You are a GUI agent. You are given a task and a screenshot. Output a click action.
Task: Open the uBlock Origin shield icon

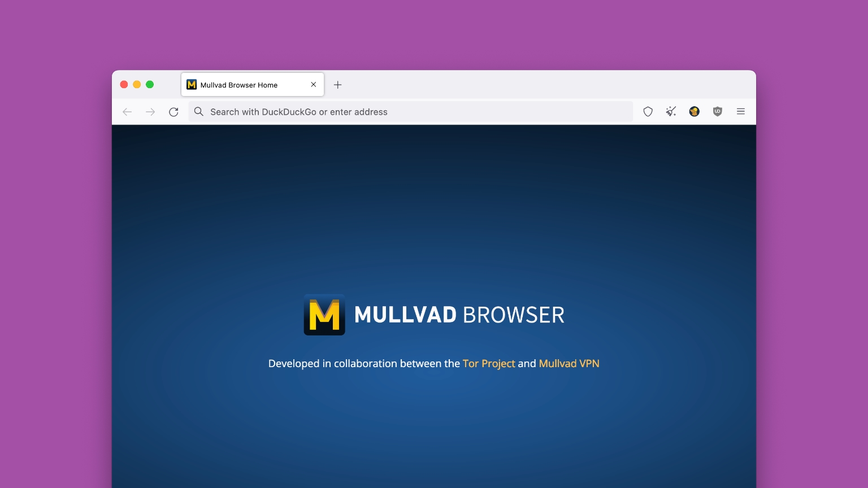718,112
